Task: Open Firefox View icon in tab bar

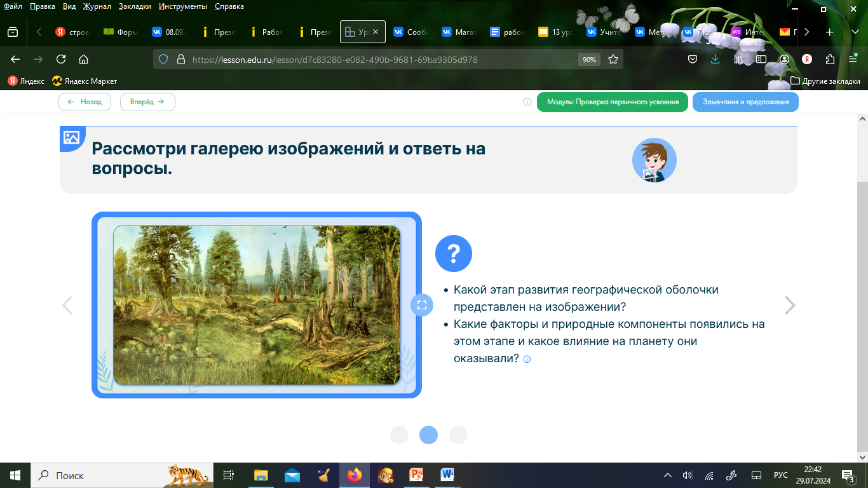Action: click(12, 32)
